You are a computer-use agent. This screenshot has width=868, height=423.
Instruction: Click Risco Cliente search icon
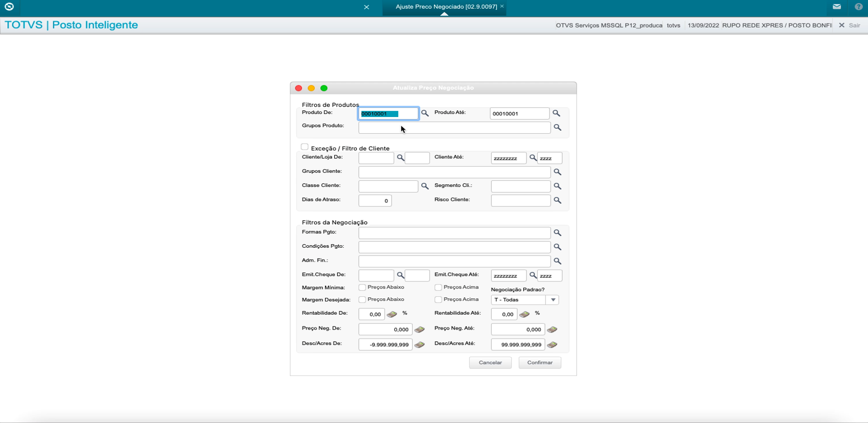coord(557,201)
